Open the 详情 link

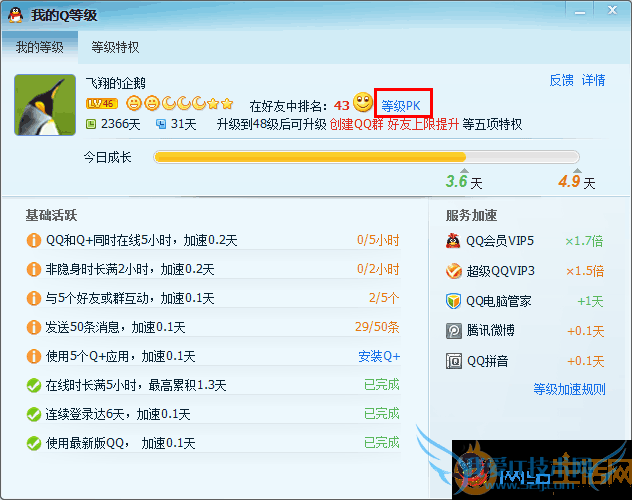click(593, 80)
